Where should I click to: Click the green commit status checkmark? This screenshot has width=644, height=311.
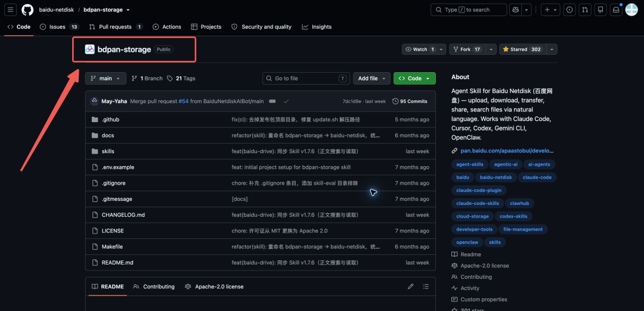[286, 101]
